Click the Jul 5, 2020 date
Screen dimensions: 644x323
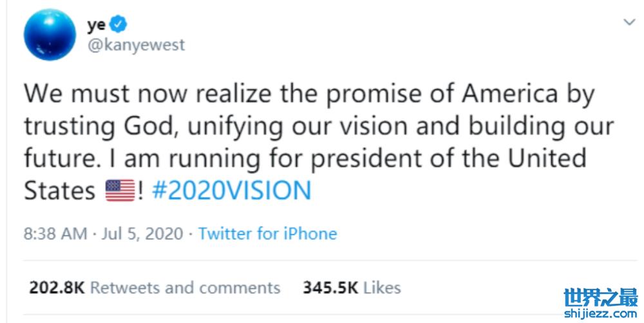click(x=142, y=233)
